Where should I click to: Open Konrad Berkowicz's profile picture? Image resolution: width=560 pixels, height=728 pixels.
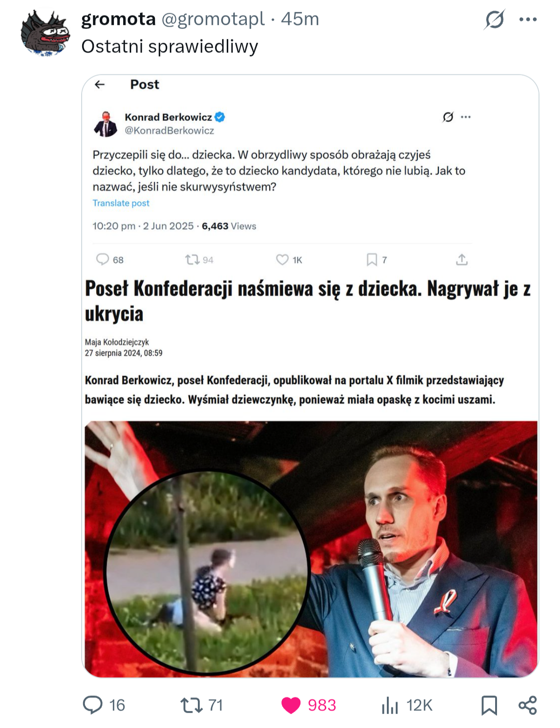point(106,124)
